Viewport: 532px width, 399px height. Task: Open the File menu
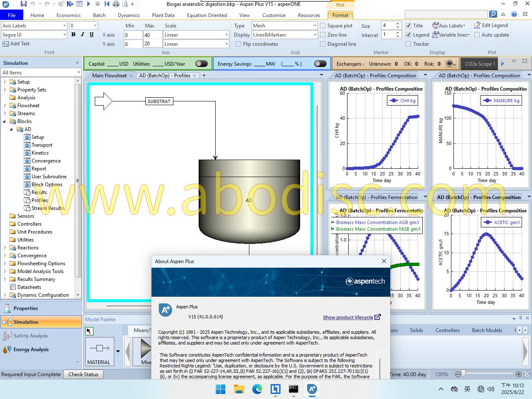click(x=12, y=15)
